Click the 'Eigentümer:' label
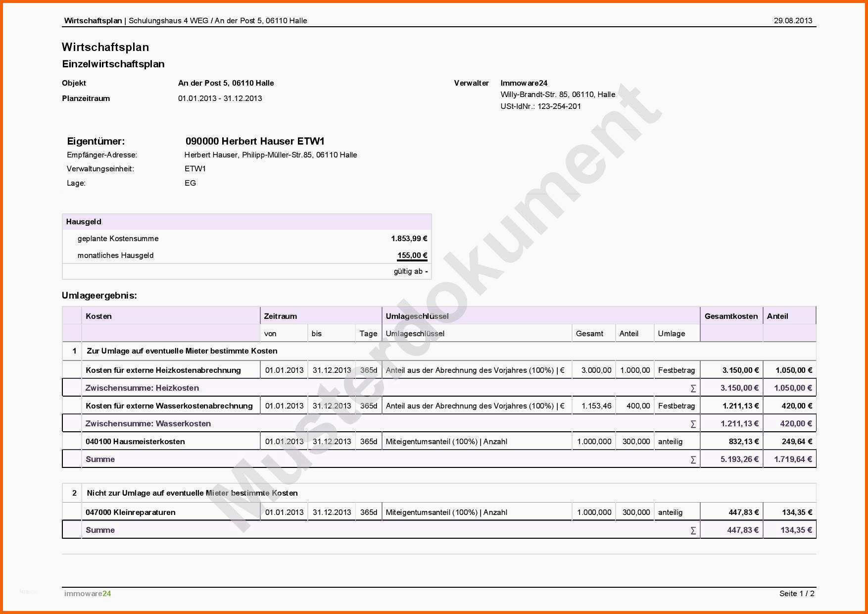Viewport: 868px width, 614px height. pos(96,141)
